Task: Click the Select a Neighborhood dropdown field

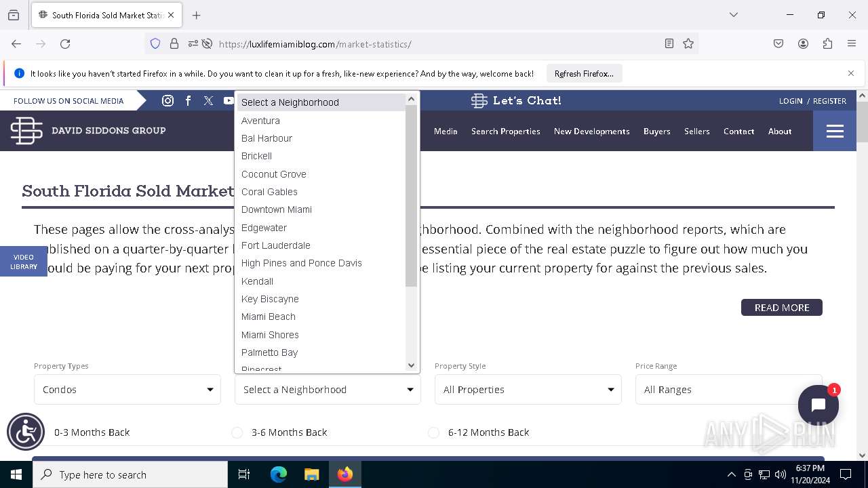Action: (328, 390)
